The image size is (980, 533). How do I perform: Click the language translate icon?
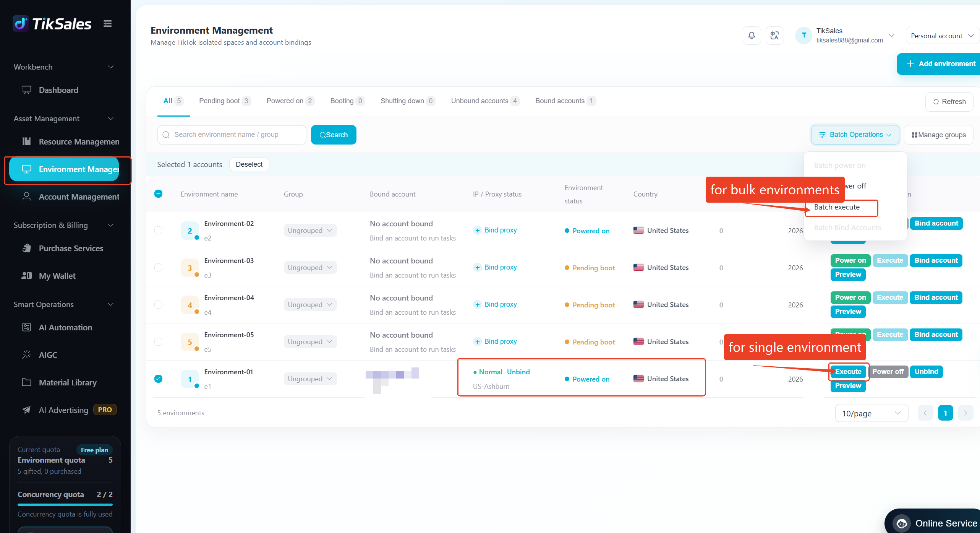[x=774, y=36]
